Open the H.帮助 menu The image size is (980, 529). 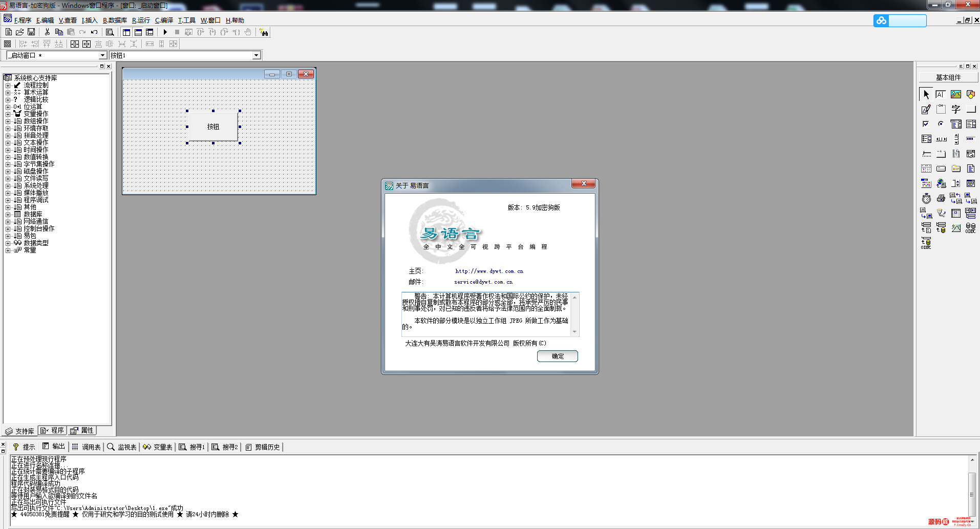pos(235,20)
